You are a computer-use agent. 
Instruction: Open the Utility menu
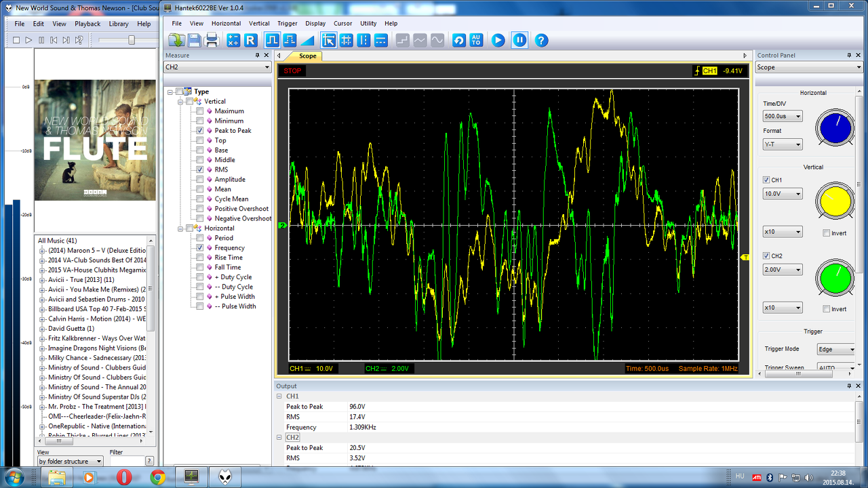[x=368, y=24]
